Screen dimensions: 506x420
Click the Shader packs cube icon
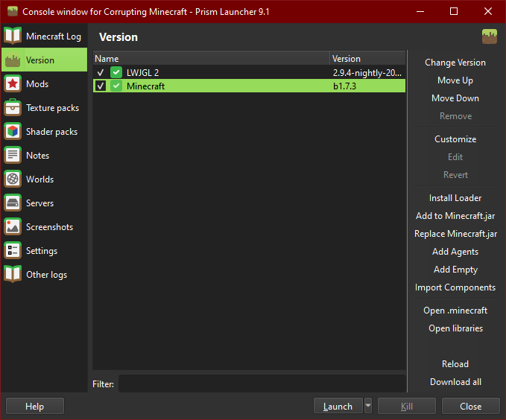point(13,132)
